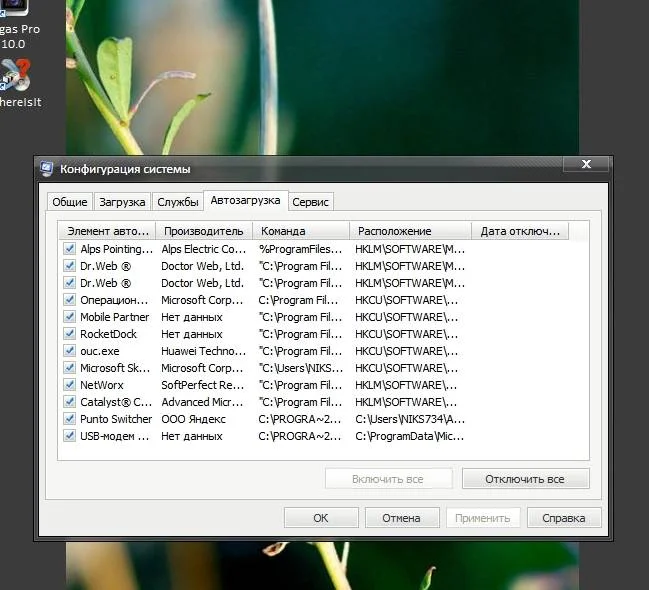Image resolution: width=649 pixels, height=590 pixels.
Task: Uncheck the Операцион... startup item checkbox
Action: (69, 300)
